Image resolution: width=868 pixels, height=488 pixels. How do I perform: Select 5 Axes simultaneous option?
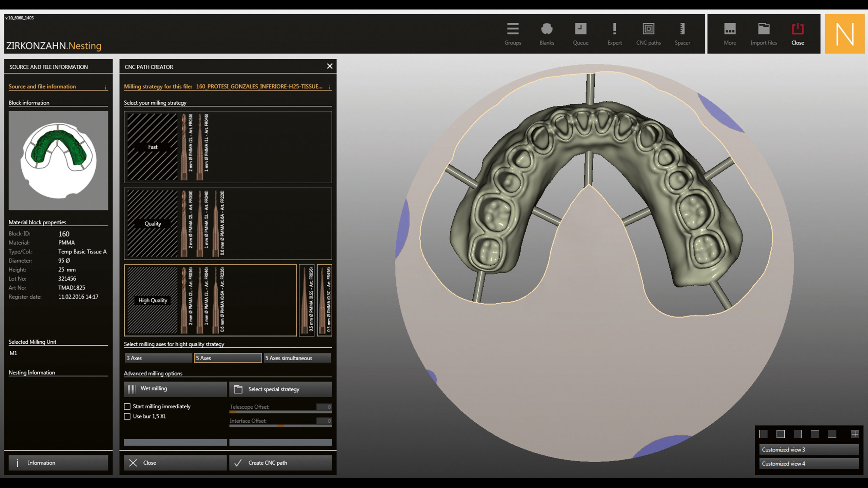pos(297,358)
